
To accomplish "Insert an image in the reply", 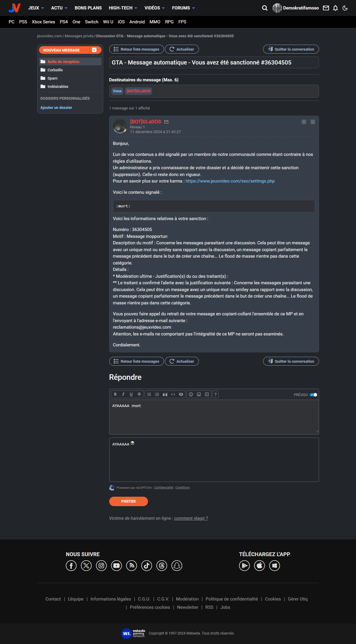I will (x=199, y=394).
